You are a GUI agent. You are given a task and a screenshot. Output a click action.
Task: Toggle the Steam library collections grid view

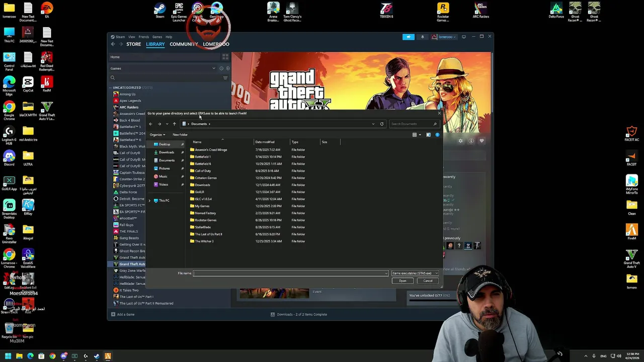[x=225, y=57]
